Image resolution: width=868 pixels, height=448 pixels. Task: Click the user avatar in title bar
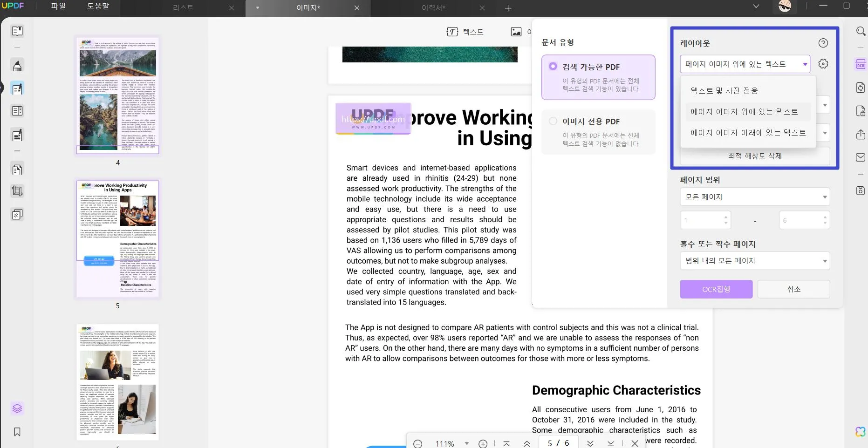(x=785, y=6)
